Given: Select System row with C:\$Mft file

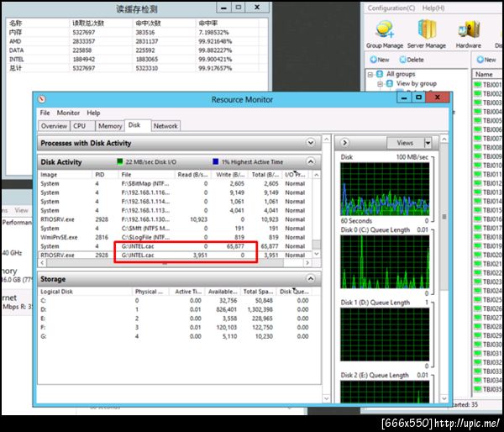Looking at the screenshot, I should [176, 229].
